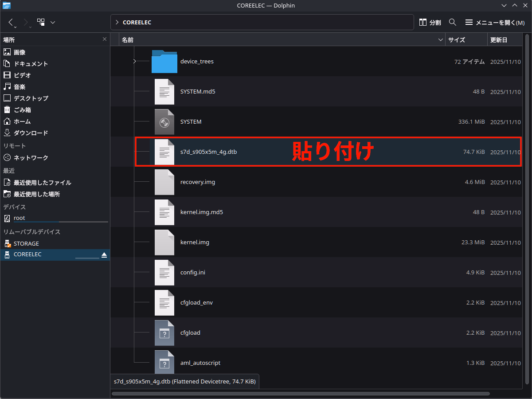This screenshot has height=399, width=532.
Task: Select the root device in sidebar
Action: tap(55, 218)
